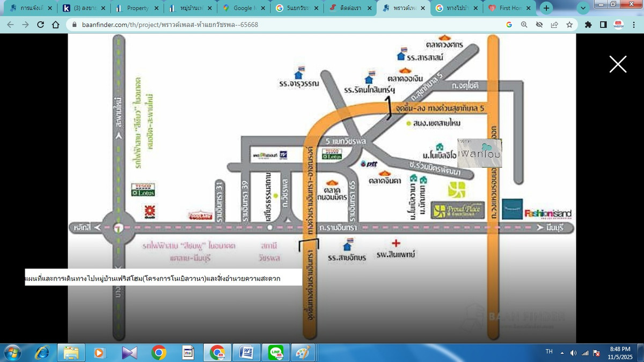Switch to the Google Maps tab
Viewport: 644px width, 362px height.
point(244,8)
